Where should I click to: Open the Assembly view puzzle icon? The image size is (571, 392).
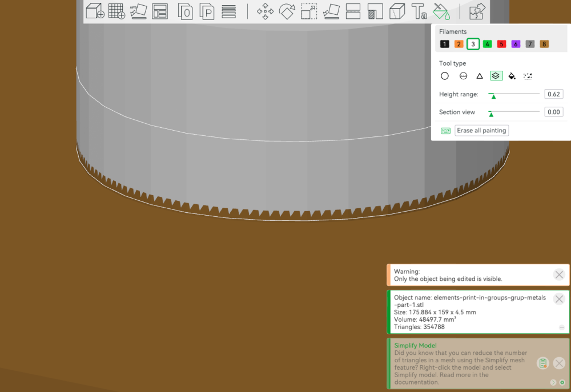(477, 11)
